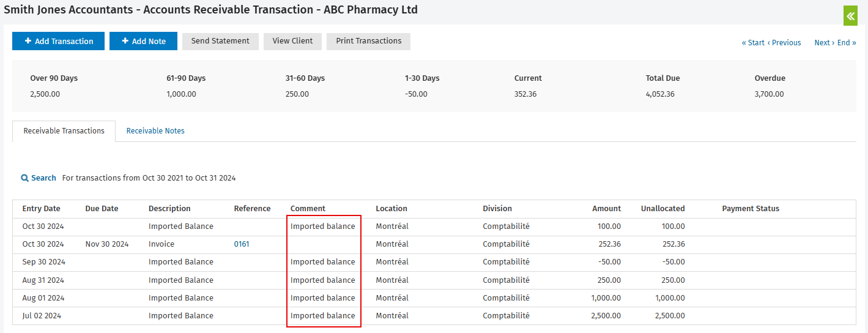Click the green collapse panel chevron icon
The image size is (868, 333).
click(850, 17)
